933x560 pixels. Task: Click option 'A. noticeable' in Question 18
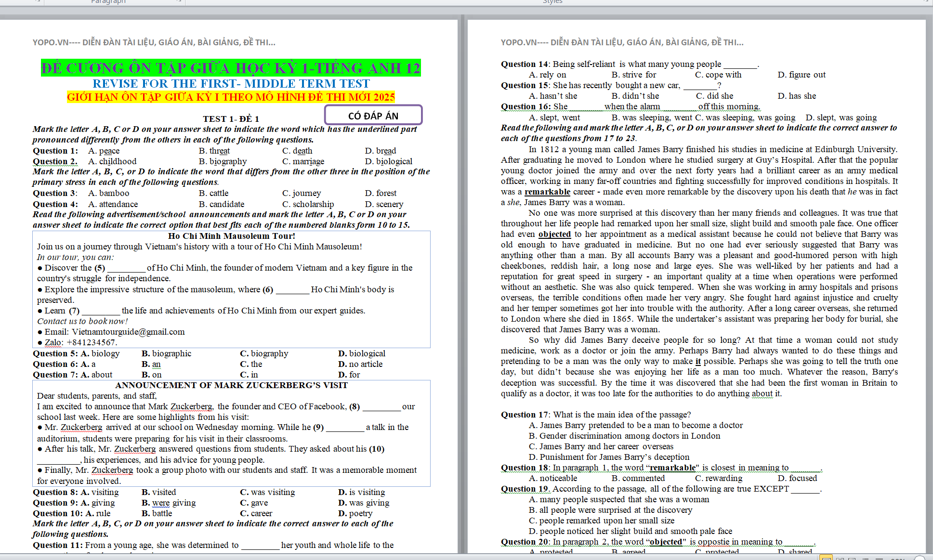point(553,478)
